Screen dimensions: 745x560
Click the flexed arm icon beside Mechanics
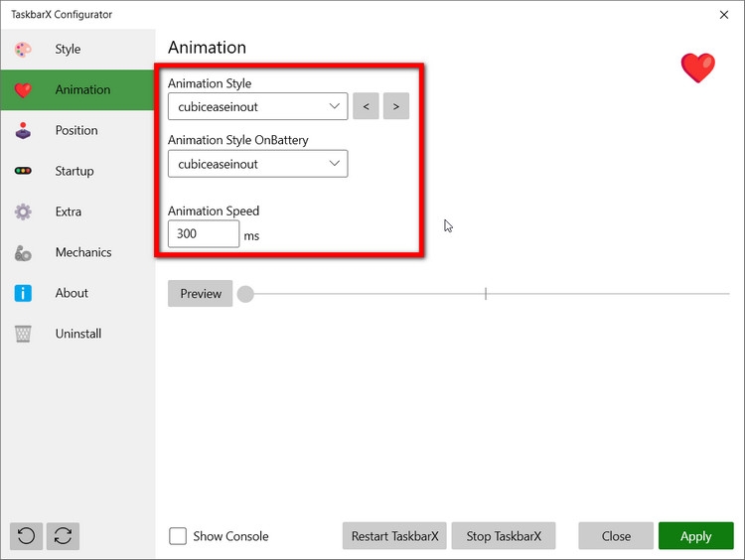tap(23, 253)
